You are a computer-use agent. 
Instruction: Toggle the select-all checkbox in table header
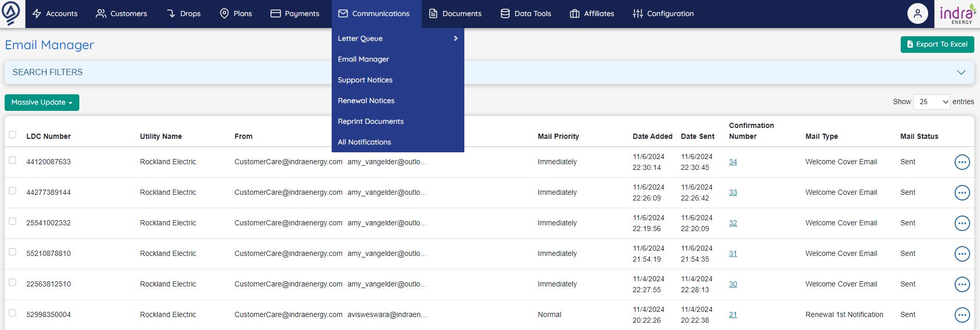coord(12,135)
